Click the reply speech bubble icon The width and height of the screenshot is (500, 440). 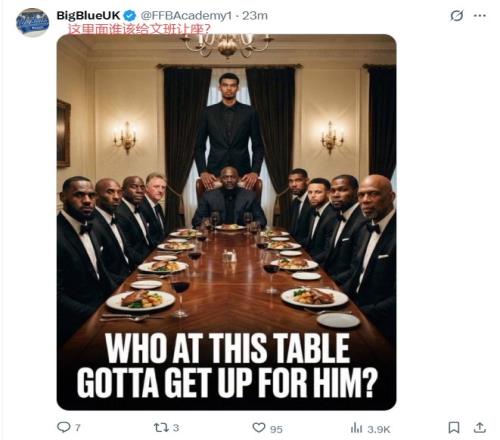click(63, 427)
